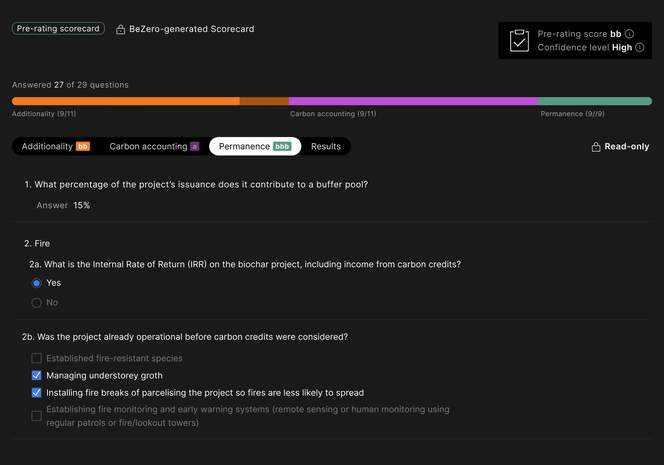The image size is (664, 465).
Task: Click the purple a badge on Carbon accounting
Action: [x=194, y=147]
